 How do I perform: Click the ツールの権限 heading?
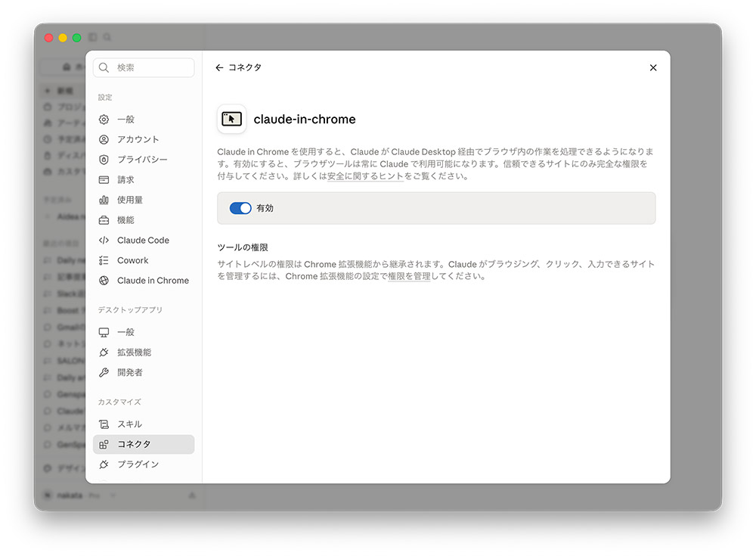[243, 247]
